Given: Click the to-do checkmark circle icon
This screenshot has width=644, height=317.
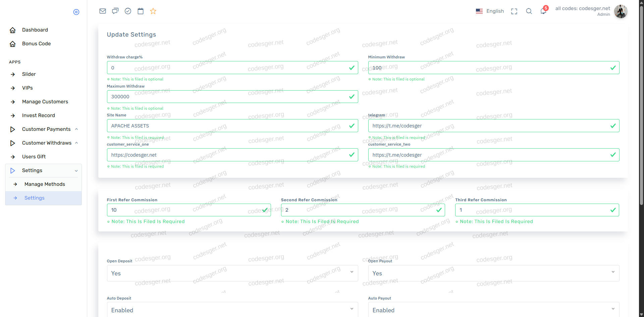Looking at the screenshot, I should (128, 11).
